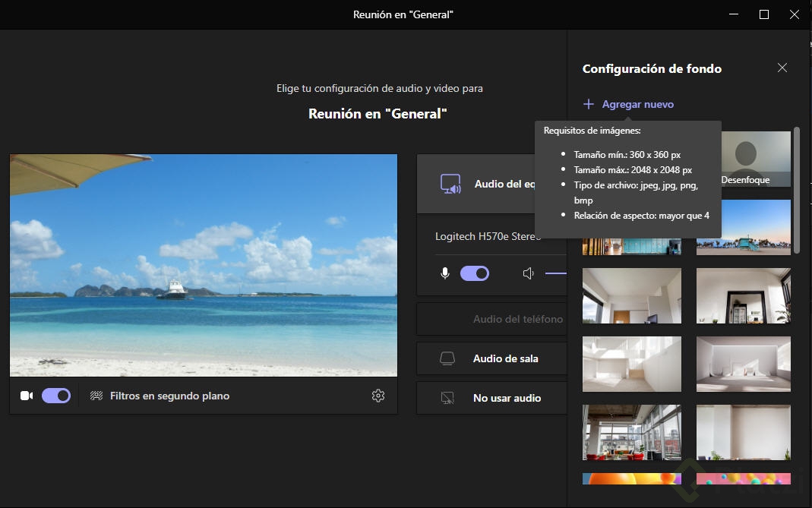The image size is (812, 508).
Task: Toggle the microphone switch
Action: [x=475, y=273]
